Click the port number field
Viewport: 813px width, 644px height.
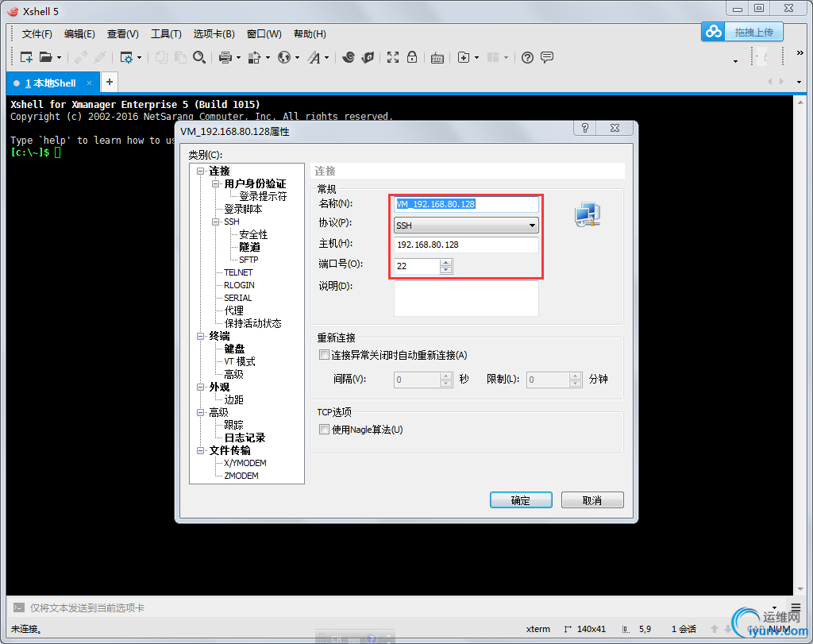click(417, 266)
